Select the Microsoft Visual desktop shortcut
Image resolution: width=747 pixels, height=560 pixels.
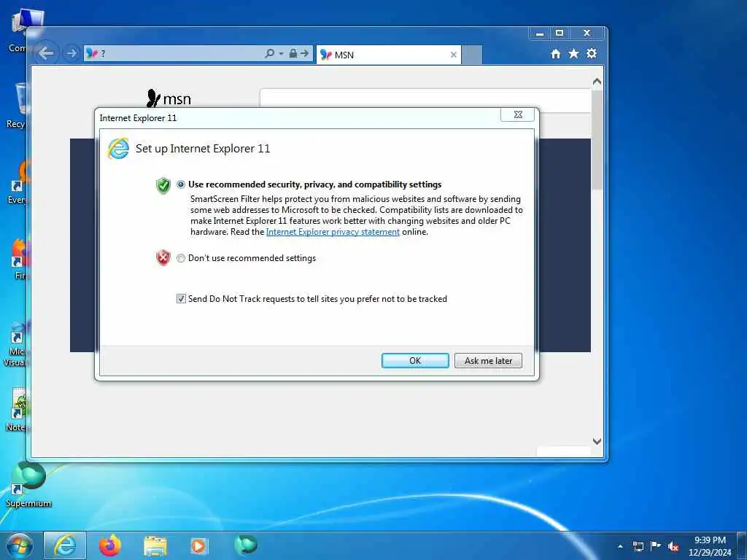click(15, 344)
